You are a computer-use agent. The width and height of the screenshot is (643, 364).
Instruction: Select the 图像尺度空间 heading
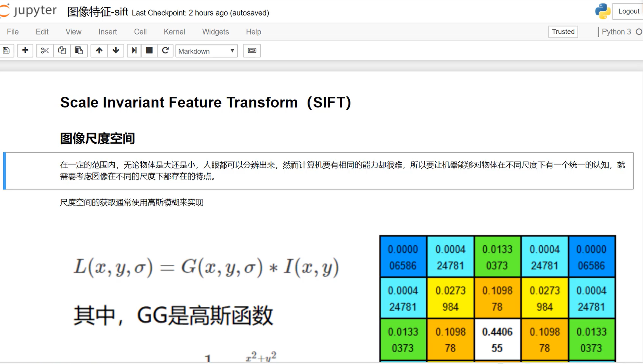pyautogui.click(x=97, y=139)
